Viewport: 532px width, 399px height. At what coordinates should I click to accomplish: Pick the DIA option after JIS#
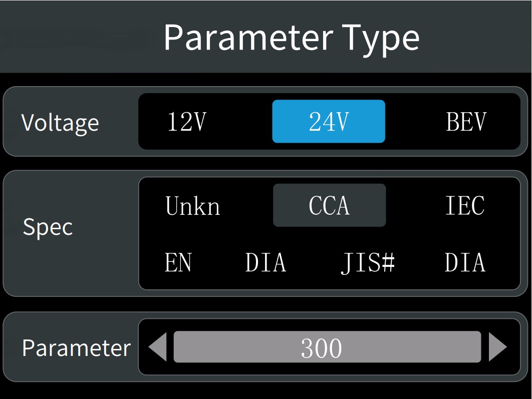click(465, 262)
